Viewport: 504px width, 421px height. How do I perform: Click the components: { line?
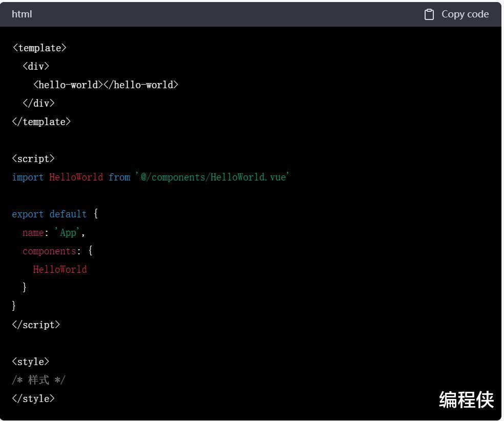(58, 251)
